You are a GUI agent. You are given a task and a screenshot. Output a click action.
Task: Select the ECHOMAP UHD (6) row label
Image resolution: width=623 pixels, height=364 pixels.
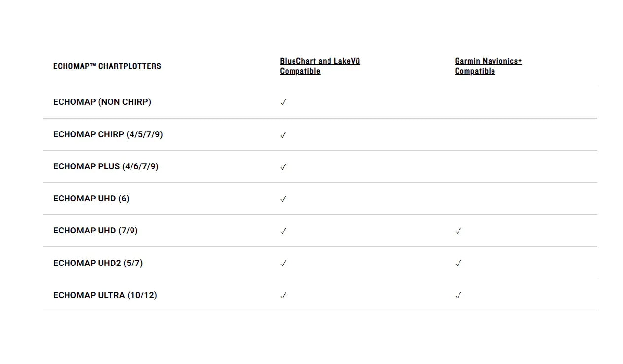point(91,199)
